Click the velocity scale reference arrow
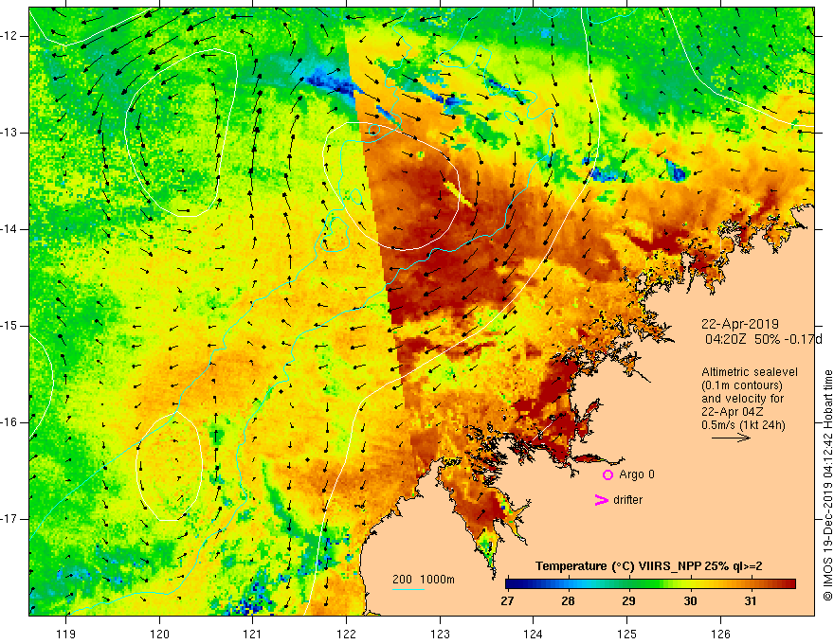This screenshot has height=644, width=834. pos(731,438)
